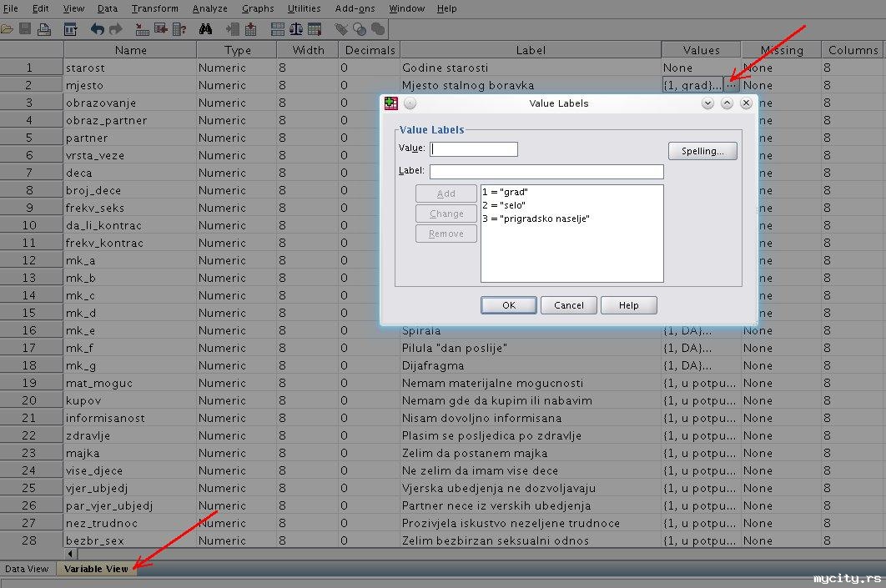This screenshot has height=588, width=886.
Task: Open the Window menu
Action: [407, 8]
